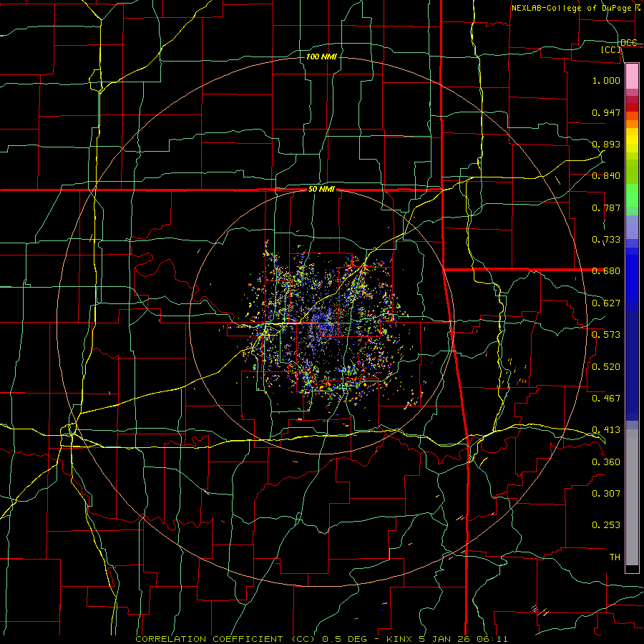Image resolution: width=644 pixels, height=644 pixels.
Task: Click the 1.000 scale value
Action: (606, 80)
